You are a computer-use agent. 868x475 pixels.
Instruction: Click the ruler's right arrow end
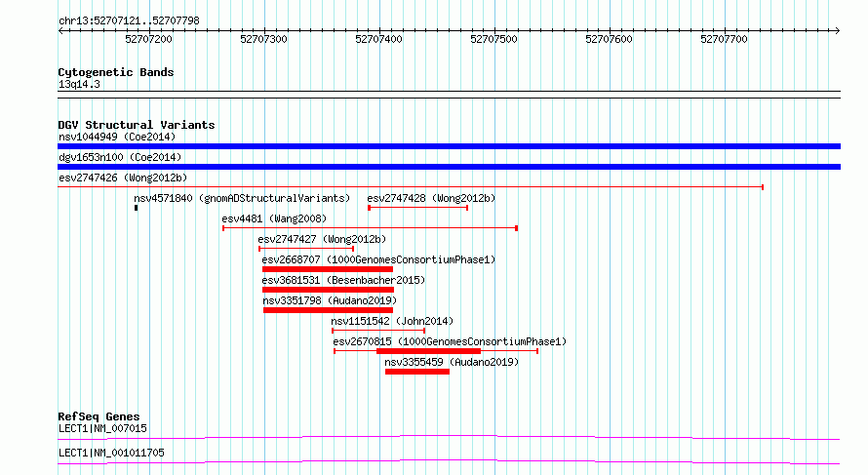[838, 31]
